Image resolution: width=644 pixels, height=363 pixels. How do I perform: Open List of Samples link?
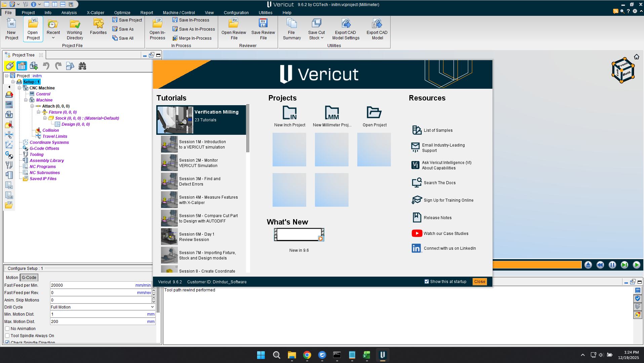[432, 130]
